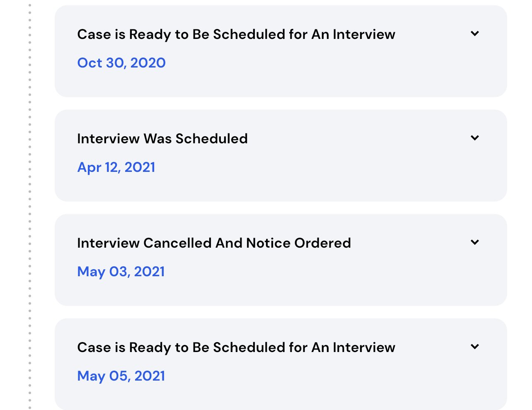Select Case is Ready heading above May 05, 2021

pyautogui.click(x=236, y=347)
